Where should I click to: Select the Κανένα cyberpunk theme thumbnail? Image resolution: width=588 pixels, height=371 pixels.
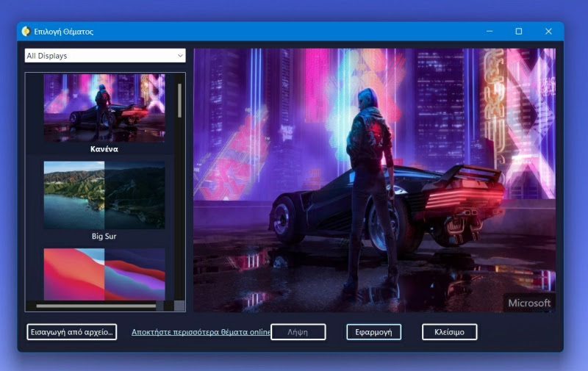pyautogui.click(x=104, y=108)
